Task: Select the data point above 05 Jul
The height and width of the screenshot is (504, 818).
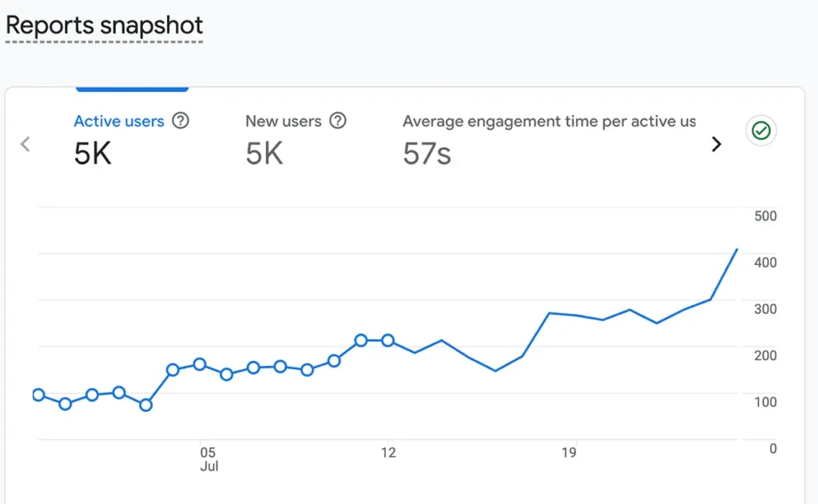Action: [200, 364]
